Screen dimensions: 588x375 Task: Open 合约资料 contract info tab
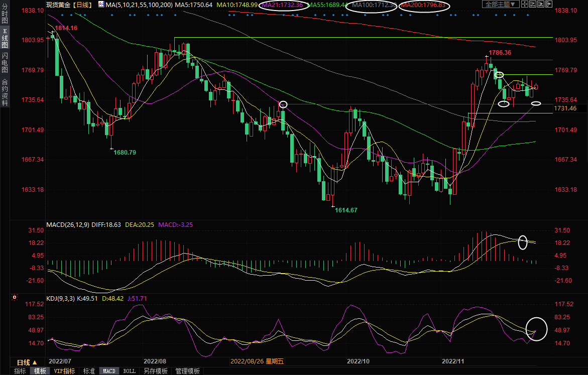click(5, 92)
